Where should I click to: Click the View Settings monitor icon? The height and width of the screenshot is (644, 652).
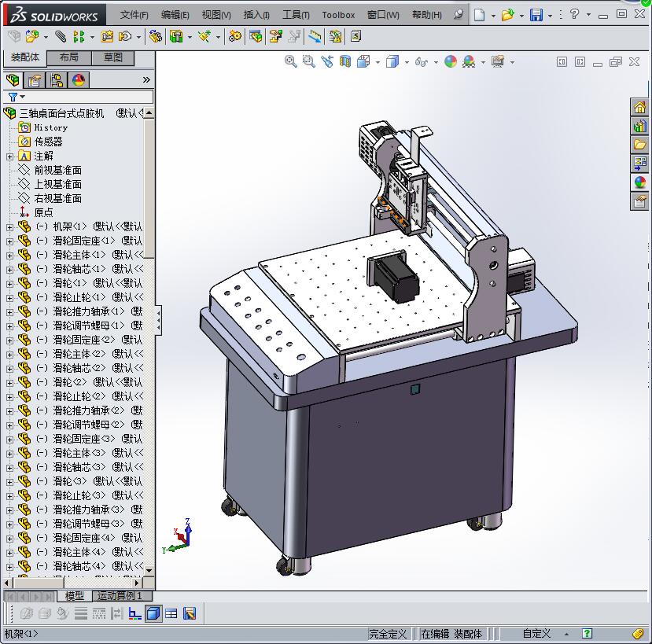pos(497,62)
